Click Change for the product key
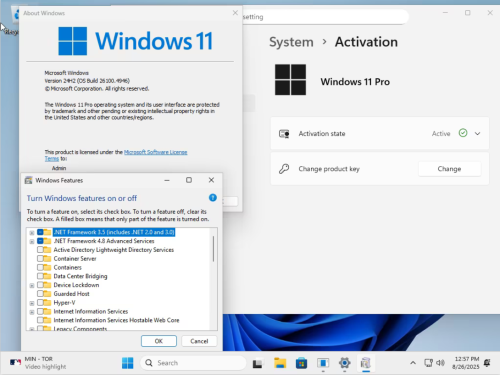This screenshot has width=500, height=375. coord(449,169)
